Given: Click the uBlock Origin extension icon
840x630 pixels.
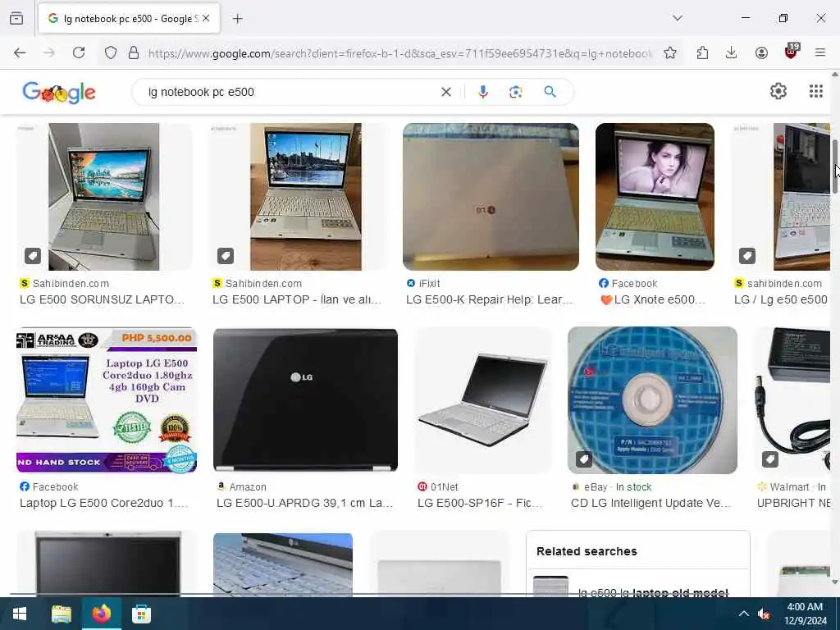Looking at the screenshot, I should click(x=792, y=52).
